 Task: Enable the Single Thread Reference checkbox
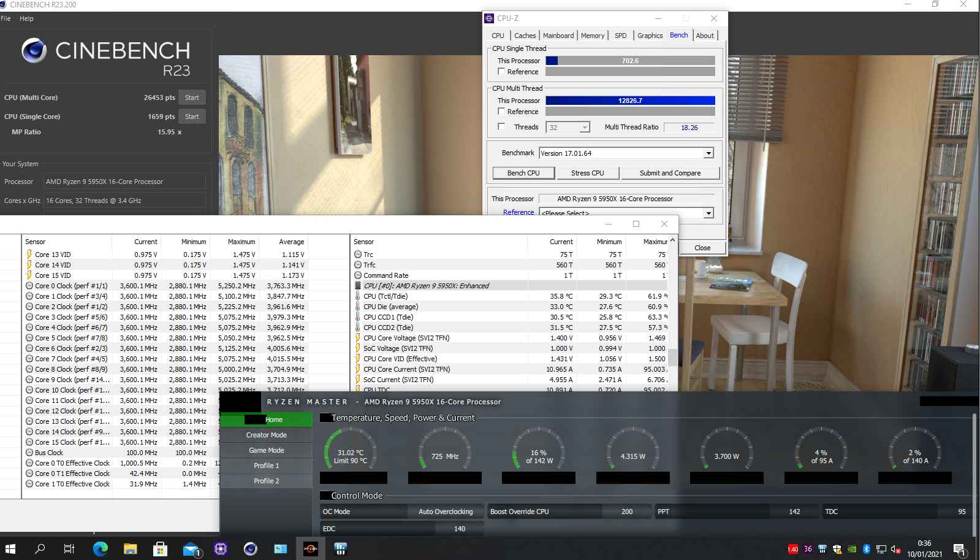coord(501,72)
